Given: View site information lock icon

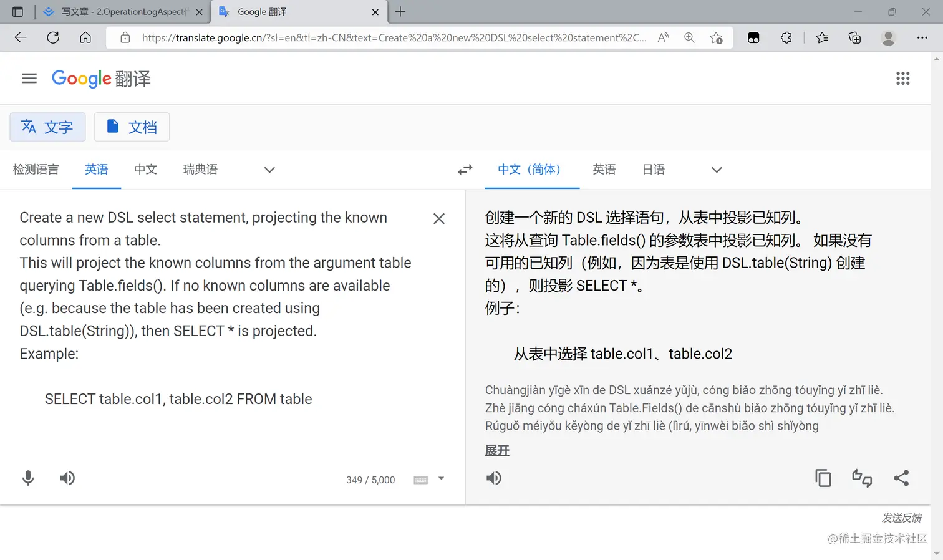Looking at the screenshot, I should [125, 37].
